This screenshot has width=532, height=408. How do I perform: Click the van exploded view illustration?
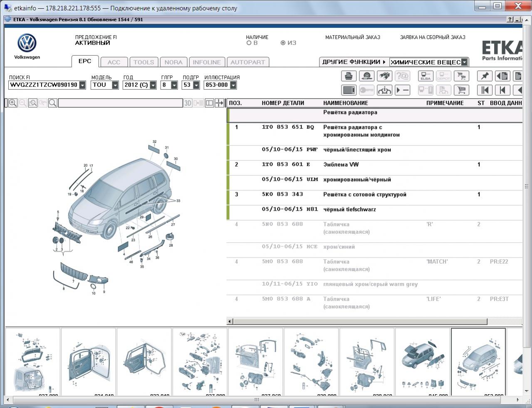tap(117, 218)
